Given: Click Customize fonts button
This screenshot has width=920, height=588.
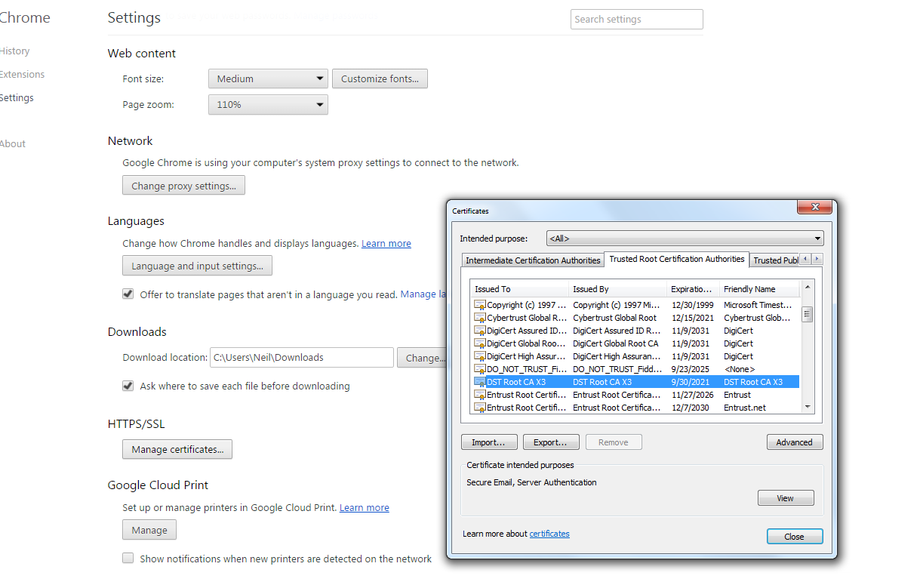Looking at the screenshot, I should [x=380, y=79].
